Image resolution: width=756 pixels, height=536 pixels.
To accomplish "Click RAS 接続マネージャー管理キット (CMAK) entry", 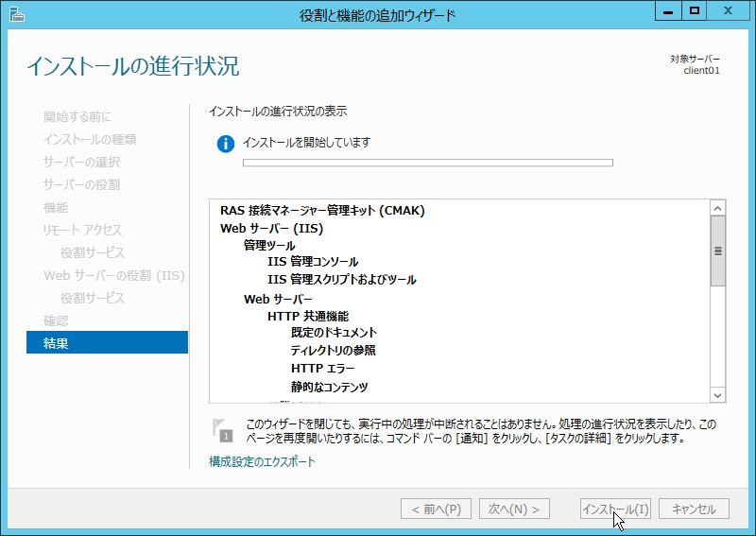I will [322, 211].
